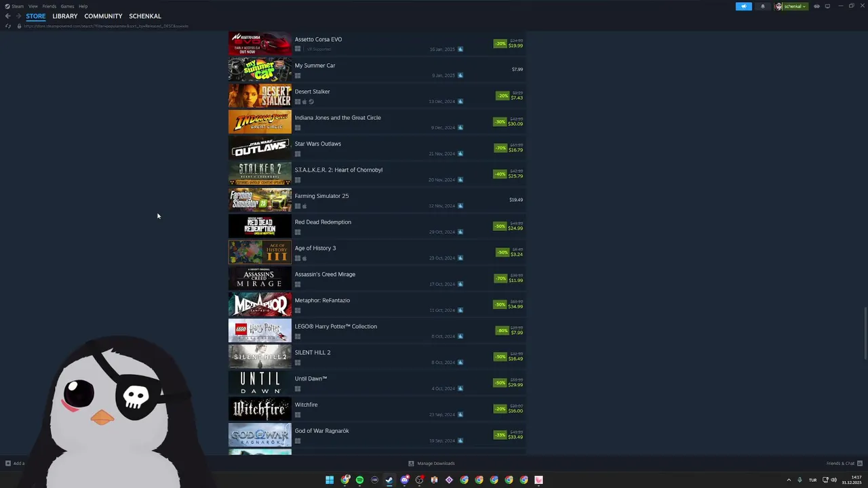Open Witchfire title
The width and height of the screenshot is (868, 488).
[306, 405]
